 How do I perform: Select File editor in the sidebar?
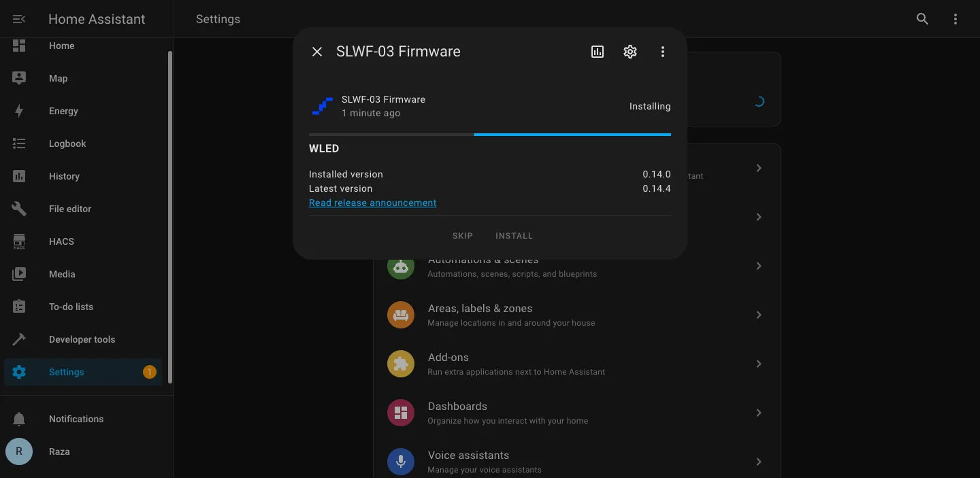(83, 209)
